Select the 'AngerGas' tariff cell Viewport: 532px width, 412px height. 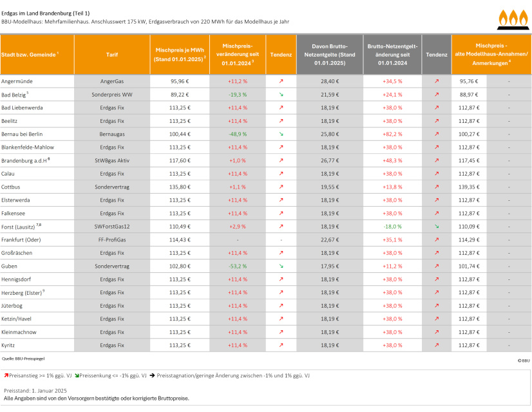point(112,81)
